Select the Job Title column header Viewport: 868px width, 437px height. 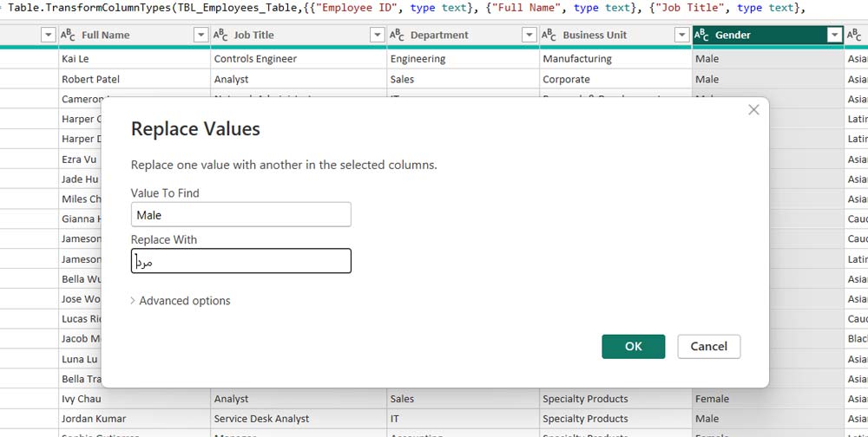[x=299, y=36]
